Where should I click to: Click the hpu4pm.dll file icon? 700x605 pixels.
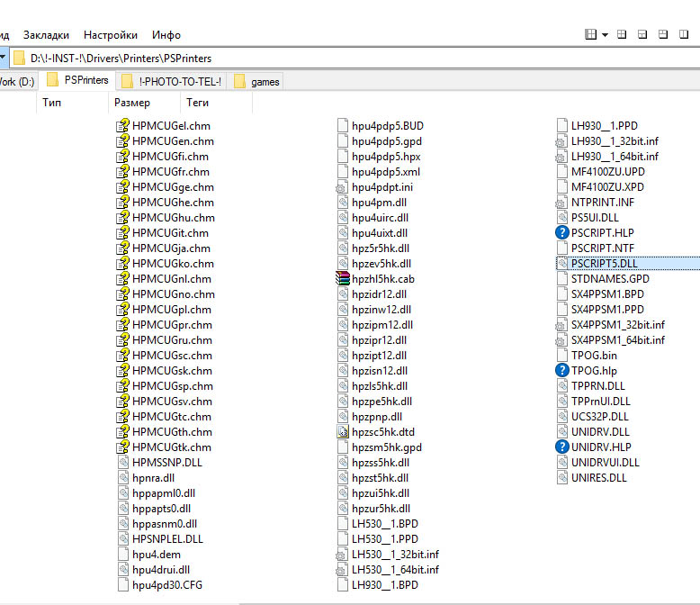point(343,203)
